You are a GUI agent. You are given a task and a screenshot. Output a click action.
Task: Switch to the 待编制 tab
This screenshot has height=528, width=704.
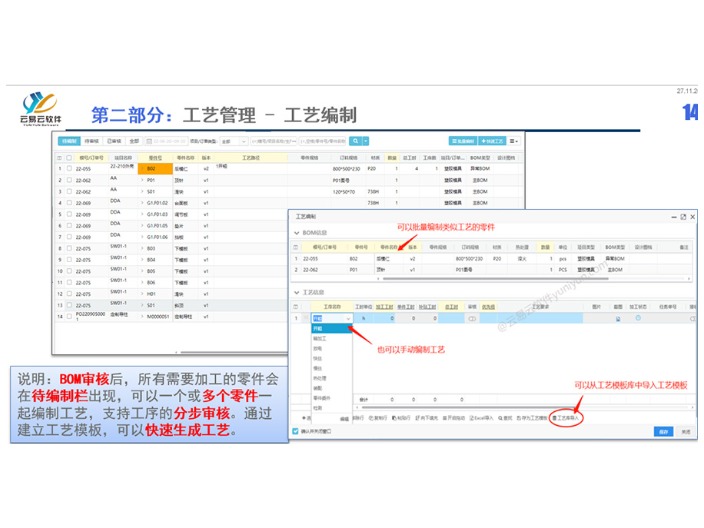(x=69, y=141)
